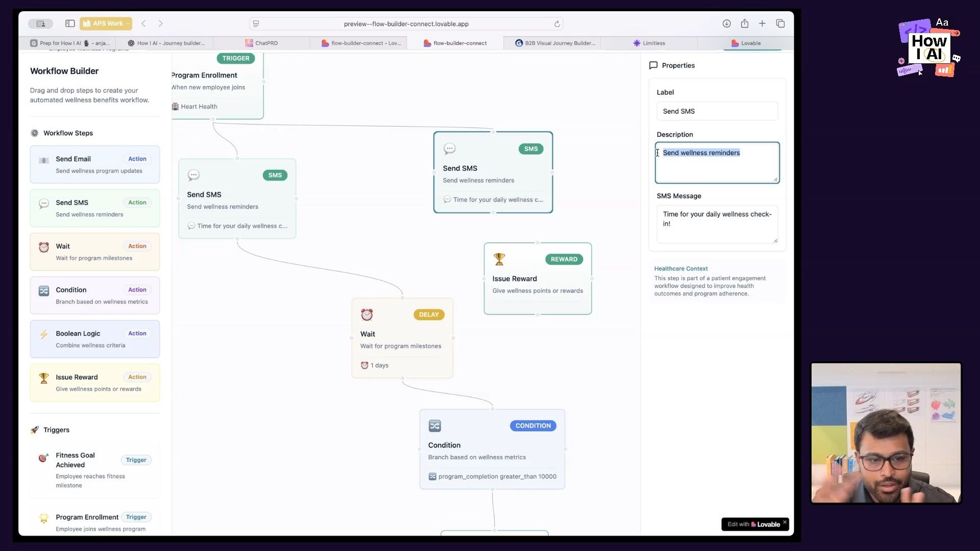Click the sidebar Send SMS speech bubble icon
The height and width of the screenshot is (551, 980).
coord(44,204)
